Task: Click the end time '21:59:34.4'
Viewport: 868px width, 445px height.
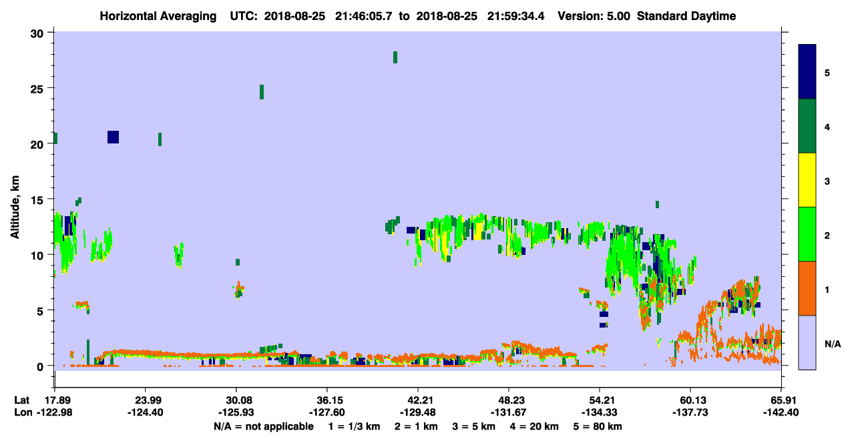Action: 517,16
